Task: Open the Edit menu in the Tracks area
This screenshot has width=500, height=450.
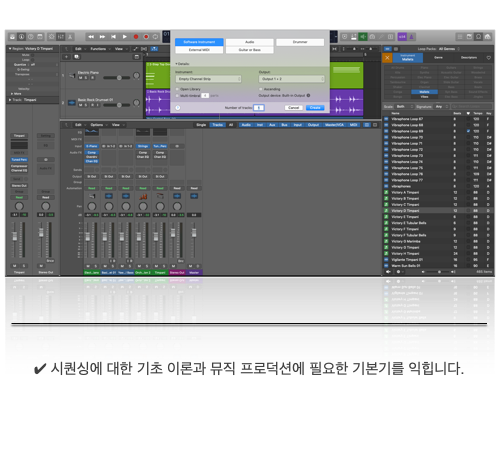Action: coord(80,49)
